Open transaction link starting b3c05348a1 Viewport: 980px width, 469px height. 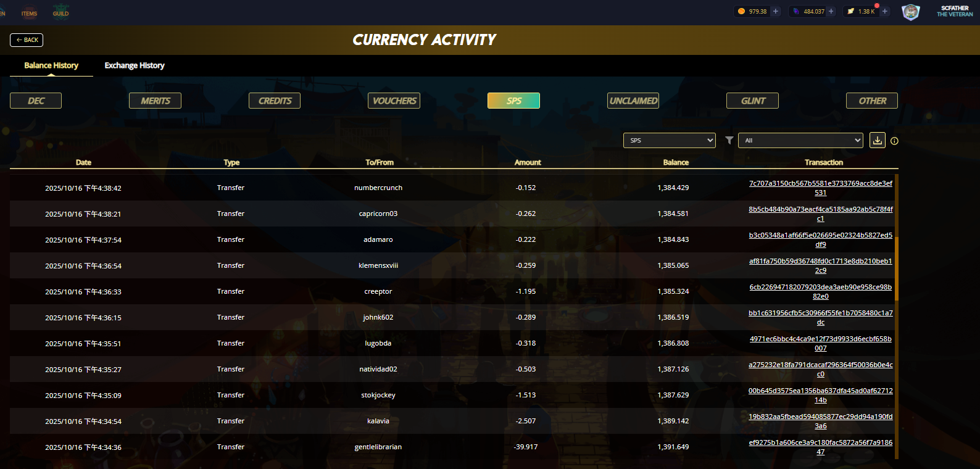point(821,239)
